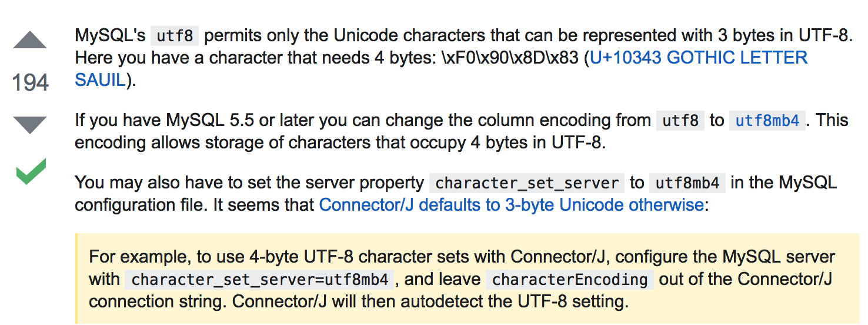The width and height of the screenshot is (868, 325).
Task: Click the characterEncoding code in the quote
Action: (570, 279)
